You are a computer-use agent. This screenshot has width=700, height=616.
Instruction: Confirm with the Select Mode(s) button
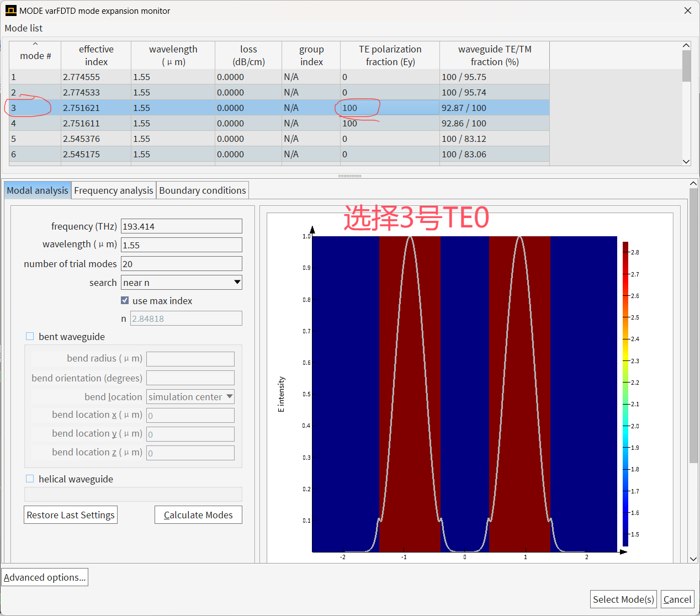coord(623,599)
